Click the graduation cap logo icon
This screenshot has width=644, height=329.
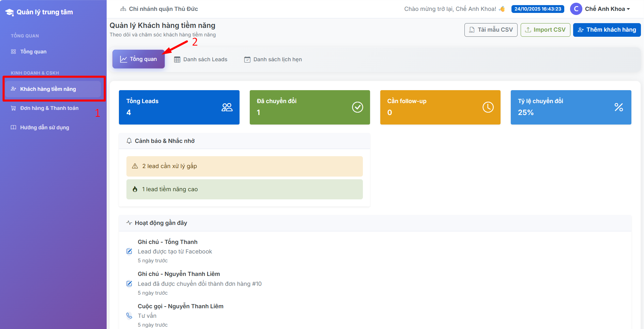(10, 12)
